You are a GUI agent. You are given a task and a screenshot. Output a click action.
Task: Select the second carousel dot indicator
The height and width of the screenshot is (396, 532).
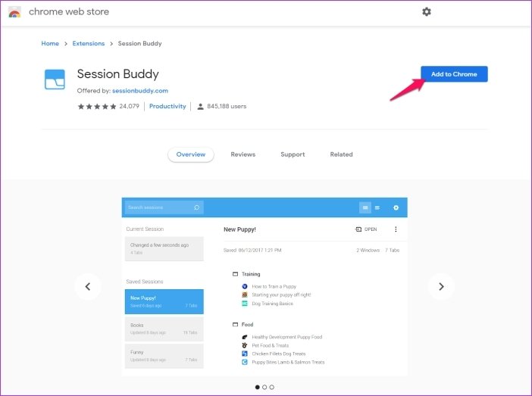[x=264, y=387]
